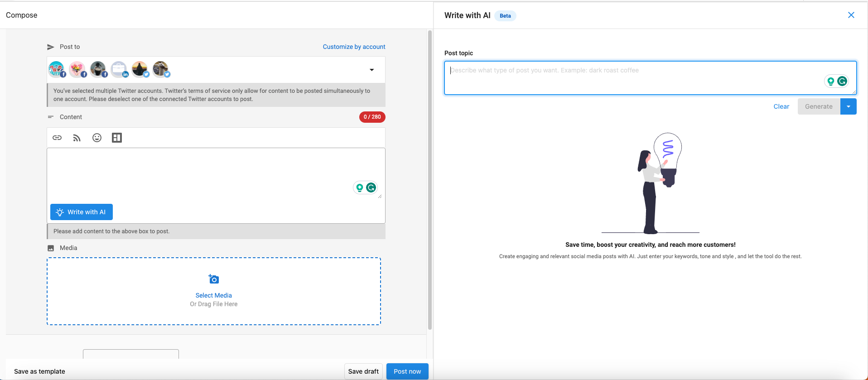
Task: Click the Post to send icon
Action: pos(51,47)
